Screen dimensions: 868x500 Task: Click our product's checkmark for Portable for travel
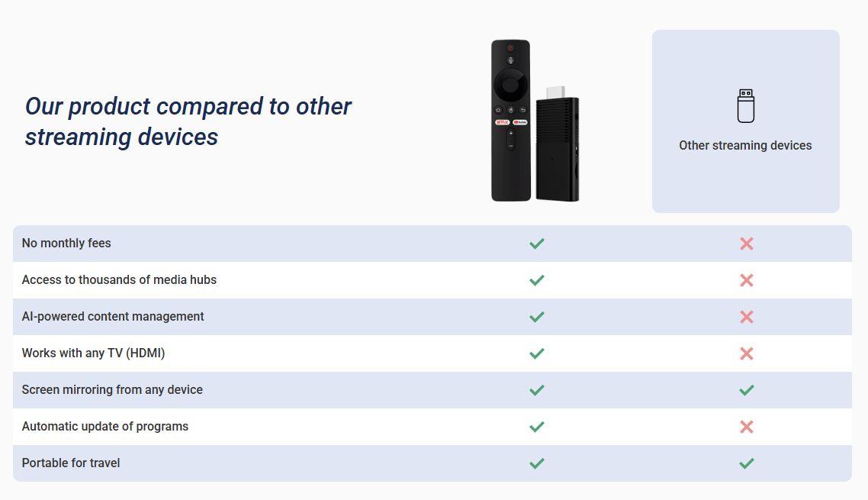coord(536,463)
